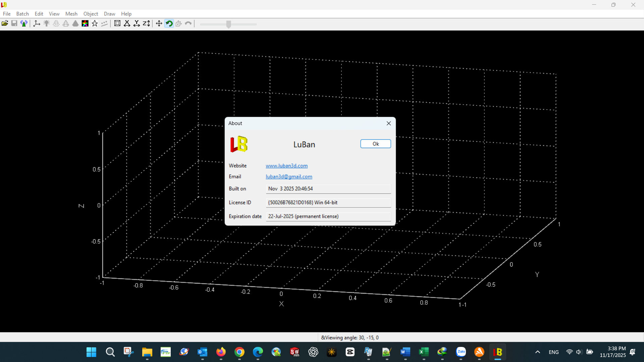Save the project with the floppy disk icon

pyautogui.click(x=14, y=23)
